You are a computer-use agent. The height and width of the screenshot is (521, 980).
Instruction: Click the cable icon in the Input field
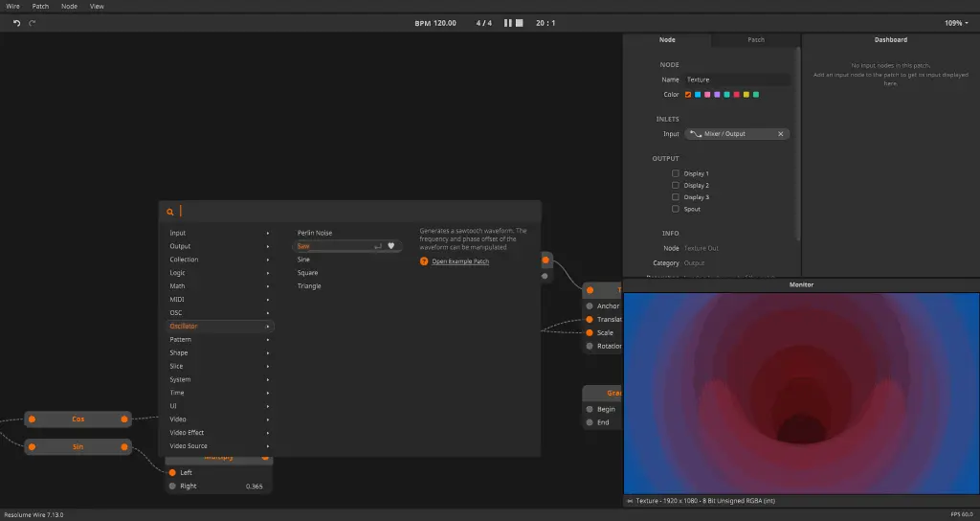696,134
